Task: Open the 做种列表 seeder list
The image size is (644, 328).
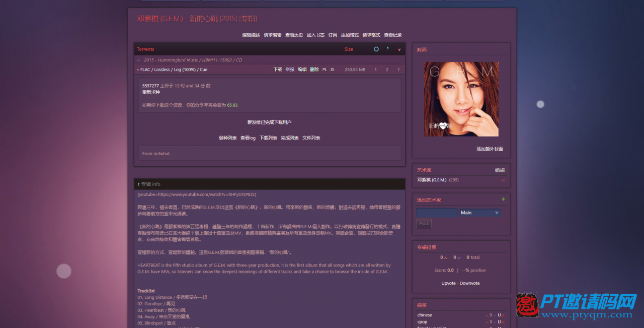Action: pyautogui.click(x=228, y=138)
